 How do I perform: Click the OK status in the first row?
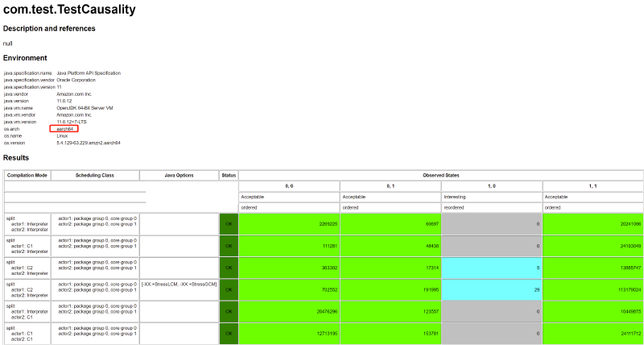(229, 223)
